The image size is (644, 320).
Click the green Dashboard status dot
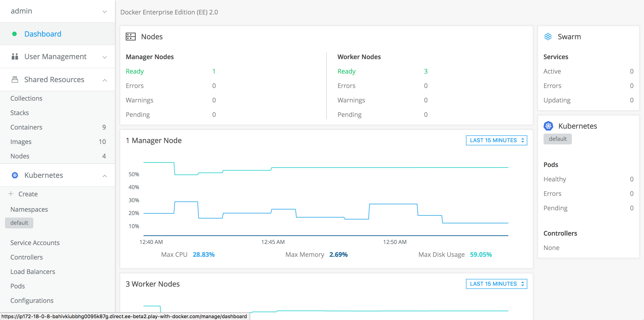(x=14, y=34)
